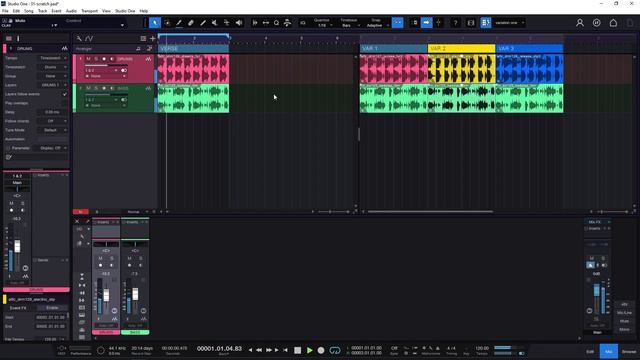This screenshot has width=640, height=360.
Task: Select the VERSE arranger section
Action: (193, 49)
